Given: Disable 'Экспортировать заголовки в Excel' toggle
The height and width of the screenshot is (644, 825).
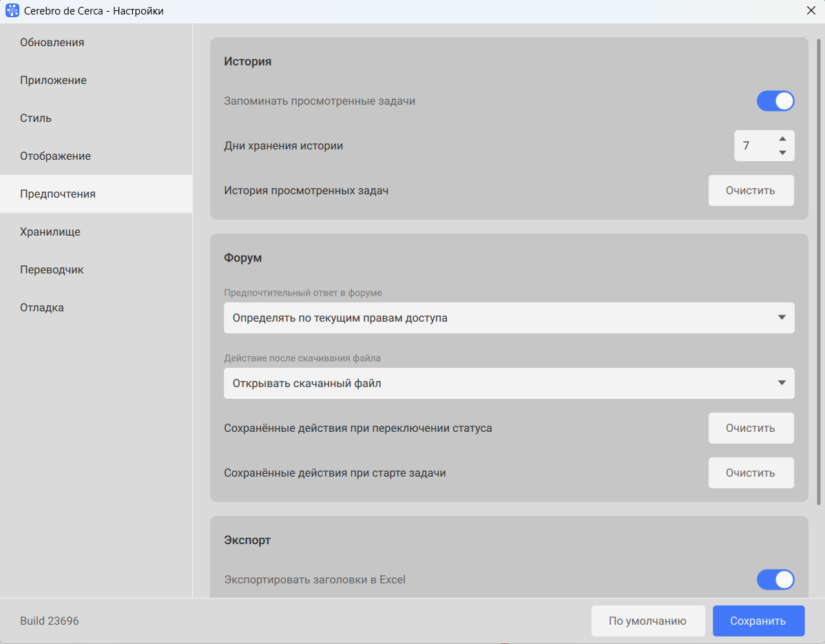Looking at the screenshot, I should 775,580.
